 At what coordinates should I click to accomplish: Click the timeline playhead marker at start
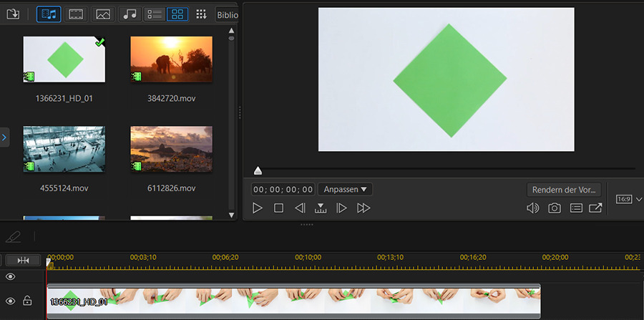click(x=49, y=263)
